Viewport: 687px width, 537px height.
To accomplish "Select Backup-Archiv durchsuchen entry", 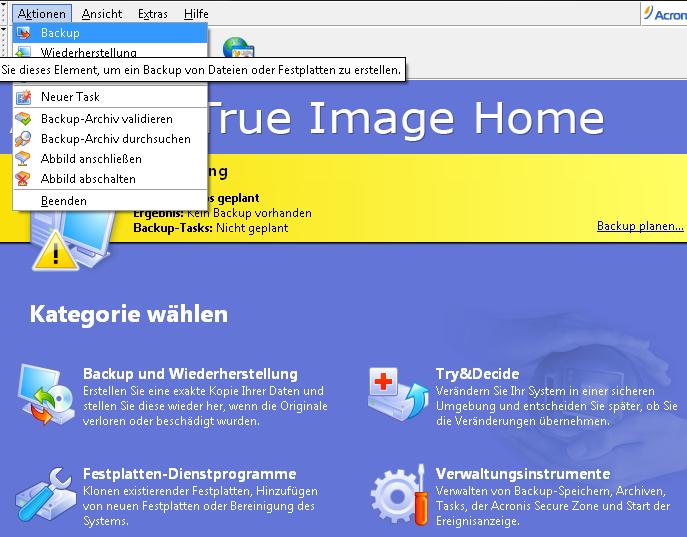I will coord(110,139).
